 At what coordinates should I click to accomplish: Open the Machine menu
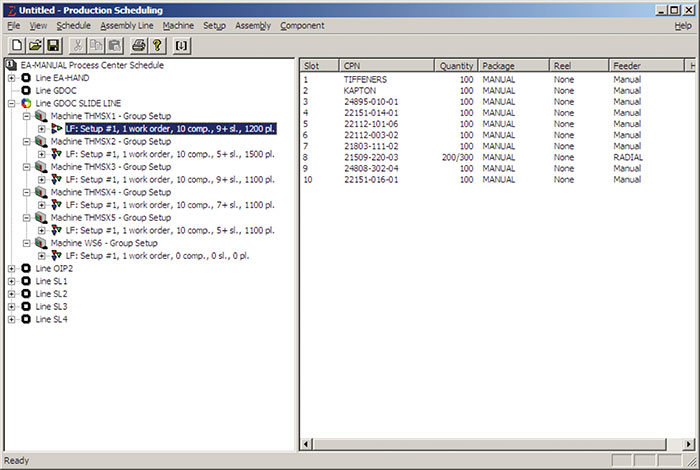coord(178,25)
